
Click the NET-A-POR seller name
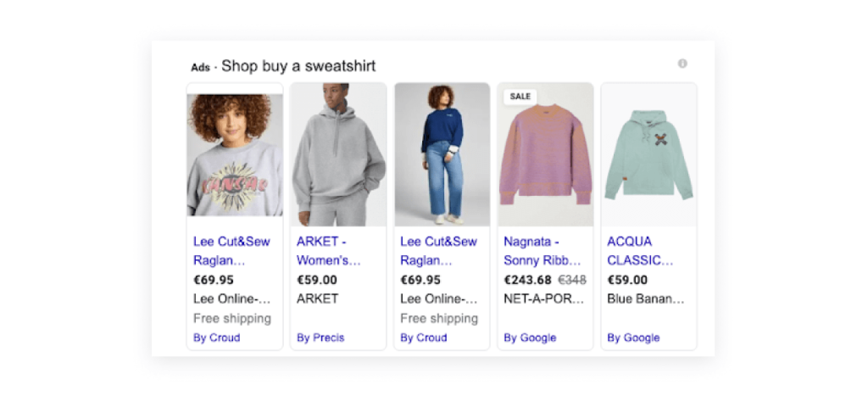click(544, 298)
